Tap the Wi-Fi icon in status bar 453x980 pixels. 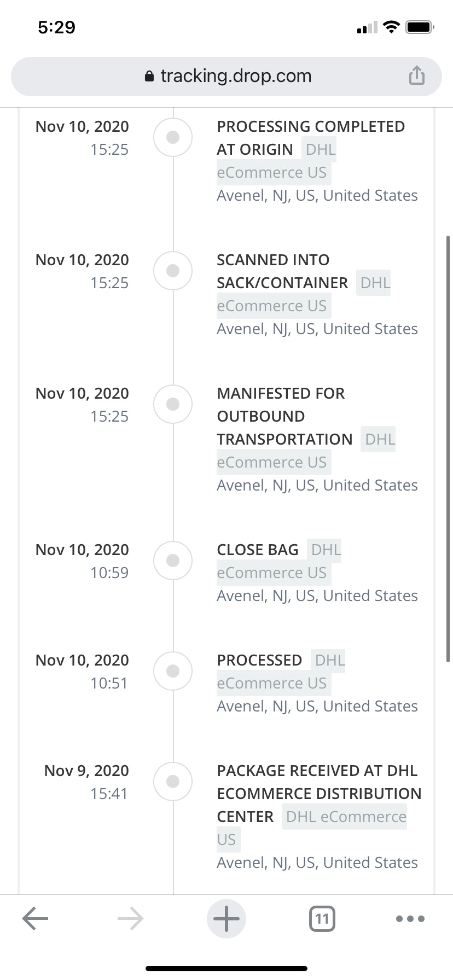[x=391, y=27]
